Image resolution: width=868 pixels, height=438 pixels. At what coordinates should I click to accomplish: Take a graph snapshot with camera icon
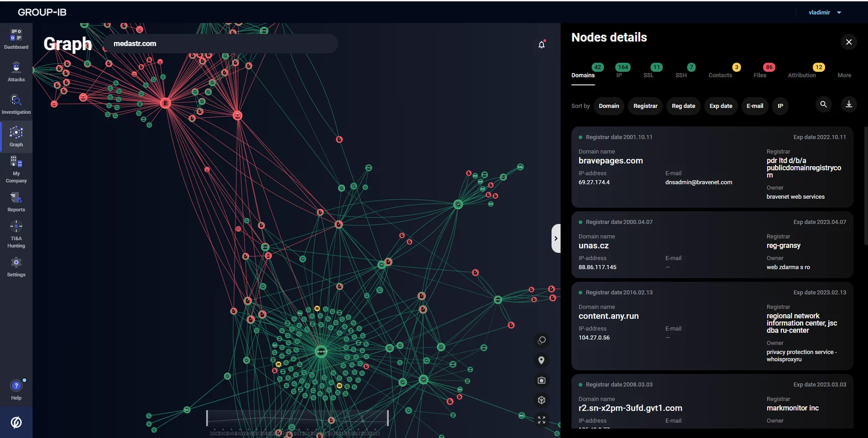click(541, 380)
